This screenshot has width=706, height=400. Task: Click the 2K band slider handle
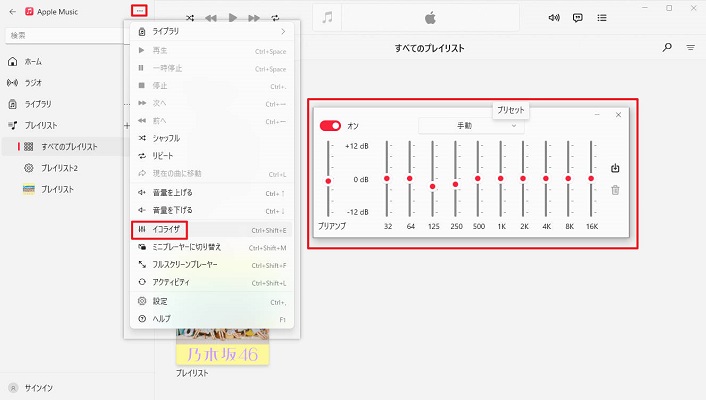(523, 178)
